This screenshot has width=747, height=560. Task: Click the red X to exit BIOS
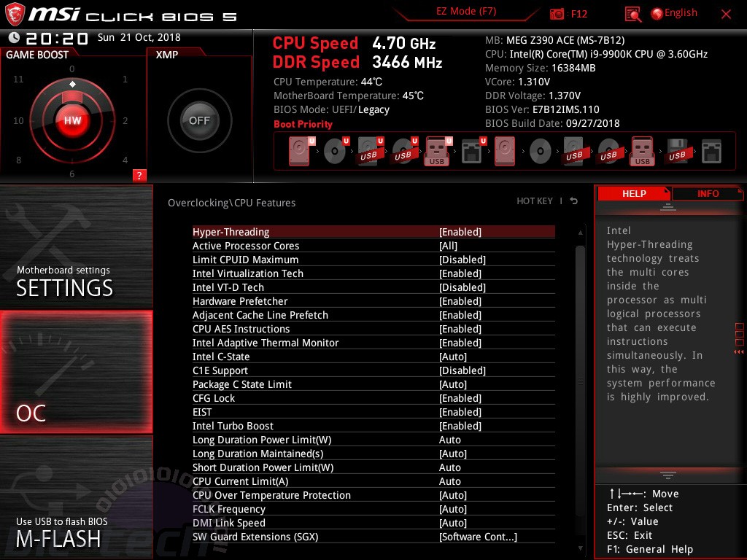coord(726,15)
